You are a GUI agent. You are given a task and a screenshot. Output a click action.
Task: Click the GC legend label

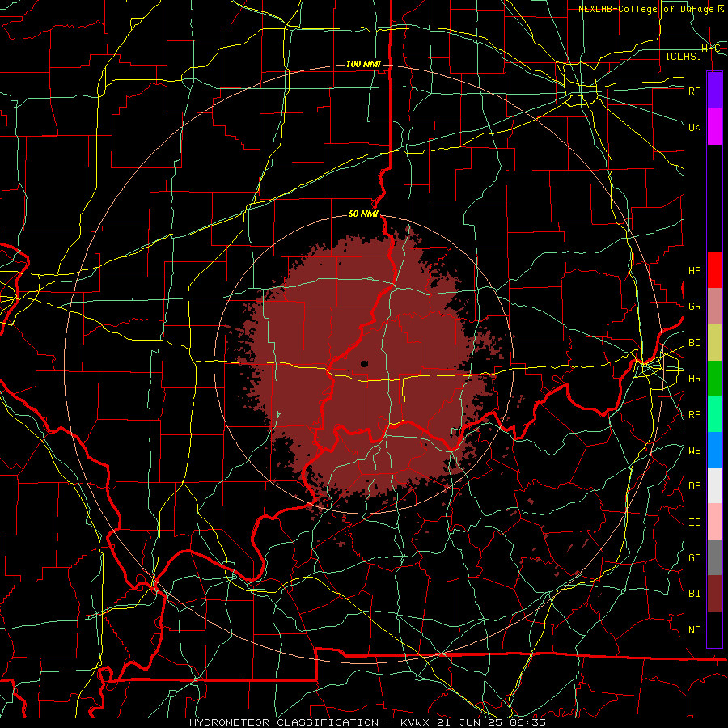coord(694,558)
